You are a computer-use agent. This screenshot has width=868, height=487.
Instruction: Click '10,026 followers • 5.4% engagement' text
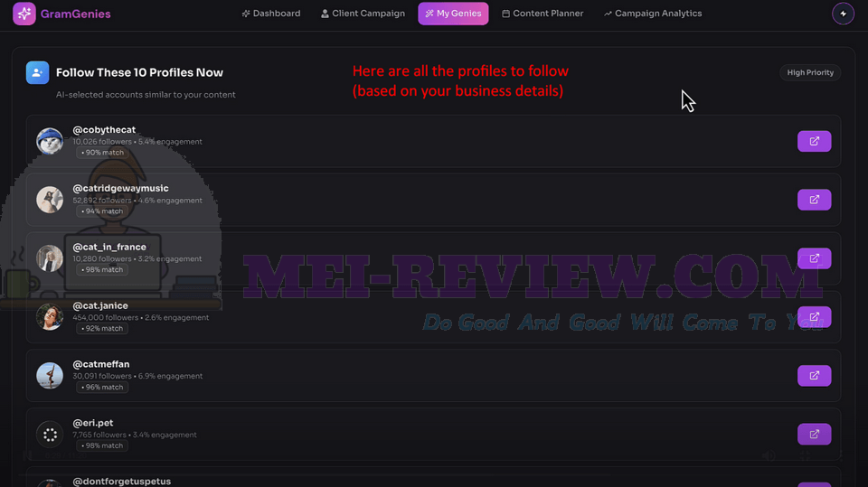click(137, 142)
